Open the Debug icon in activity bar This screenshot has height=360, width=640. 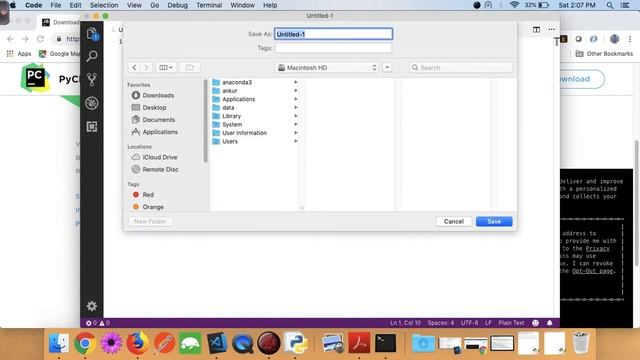coord(92,103)
